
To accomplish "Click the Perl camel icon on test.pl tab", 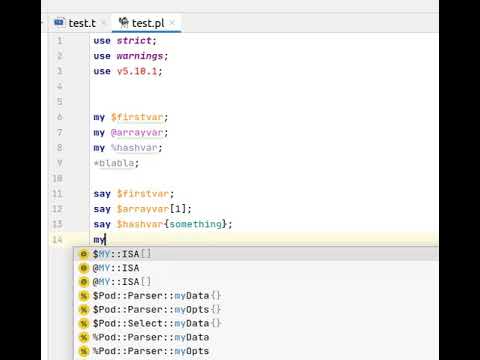I will tap(123, 23).
